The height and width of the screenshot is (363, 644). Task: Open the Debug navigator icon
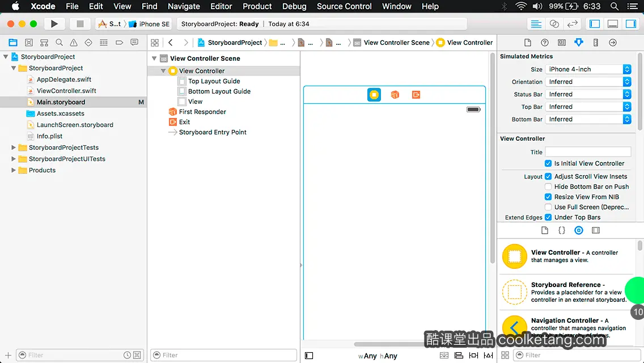(x=104, y=43)
